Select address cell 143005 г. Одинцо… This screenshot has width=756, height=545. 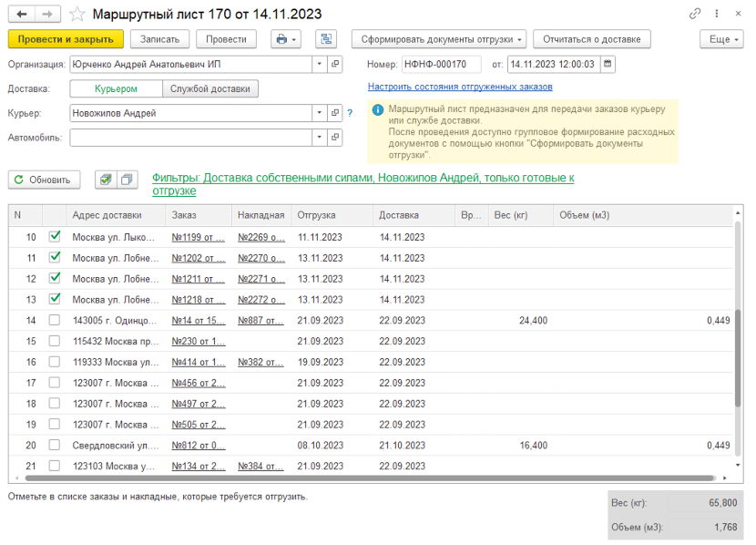click(115, 320)
